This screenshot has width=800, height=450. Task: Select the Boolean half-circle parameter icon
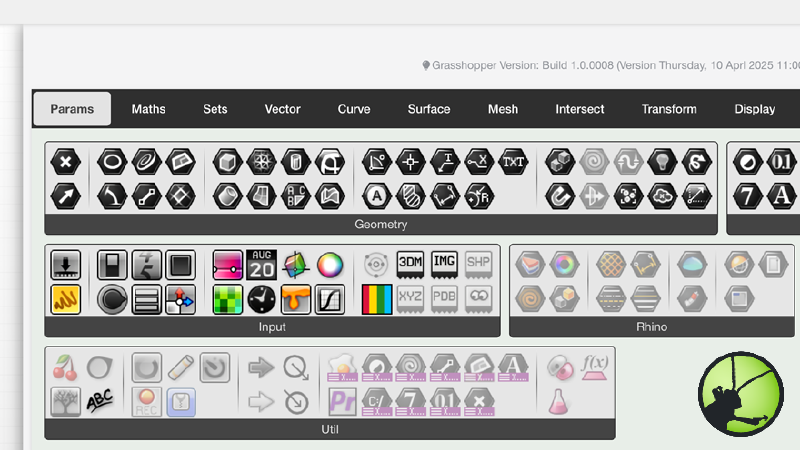click(748, 162)
